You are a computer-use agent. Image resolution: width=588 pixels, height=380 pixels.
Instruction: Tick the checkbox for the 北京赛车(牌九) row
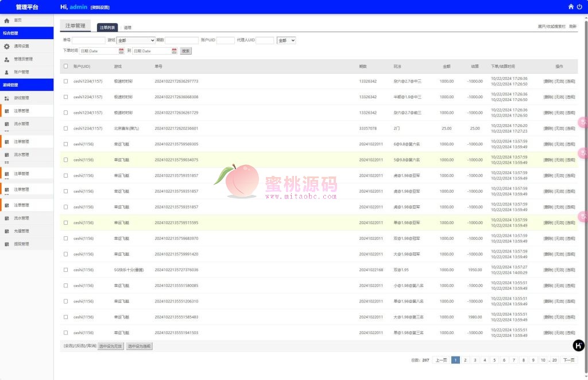point(65,129)
